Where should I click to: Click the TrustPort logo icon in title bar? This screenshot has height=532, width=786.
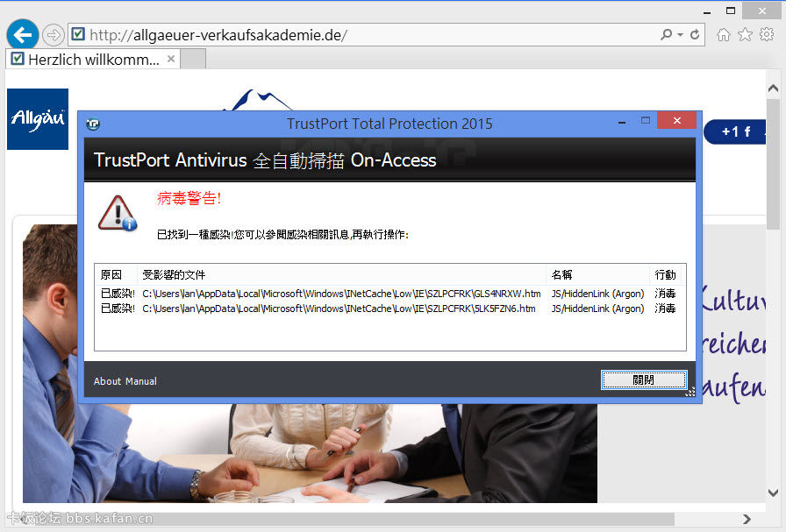[x=93, y=124]
